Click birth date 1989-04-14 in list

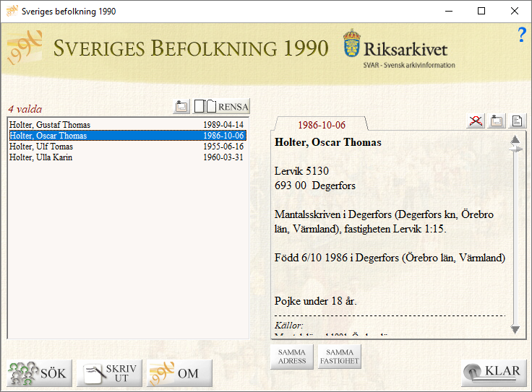(x=223, y=125)
